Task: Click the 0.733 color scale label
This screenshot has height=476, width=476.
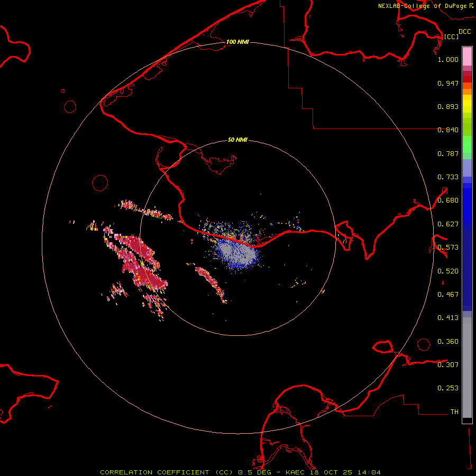Action: (448, 177)
